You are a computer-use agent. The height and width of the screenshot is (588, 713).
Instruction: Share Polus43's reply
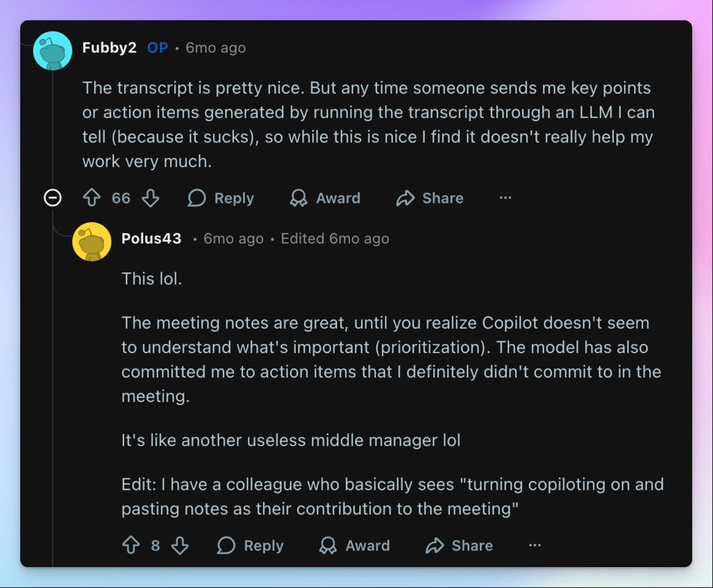pyautogui.click(x=459, y=545)
